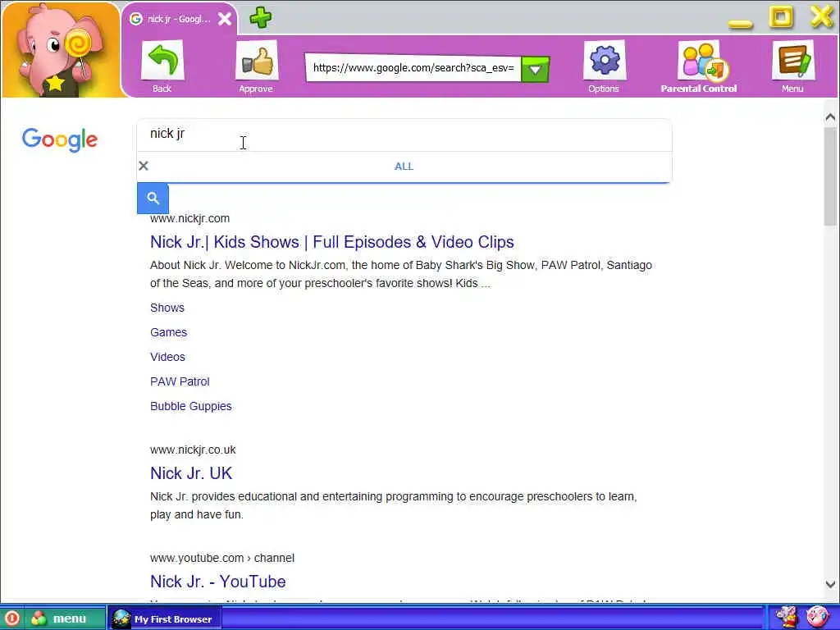Open the taskbar 'menu' start button
The image size is (840, 630).
click(64, 619)
